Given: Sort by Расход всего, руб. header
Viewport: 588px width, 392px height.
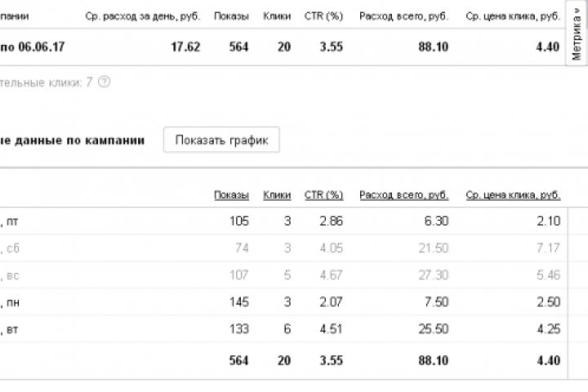Looking at the screenshot, I should [x=403, y=195].
